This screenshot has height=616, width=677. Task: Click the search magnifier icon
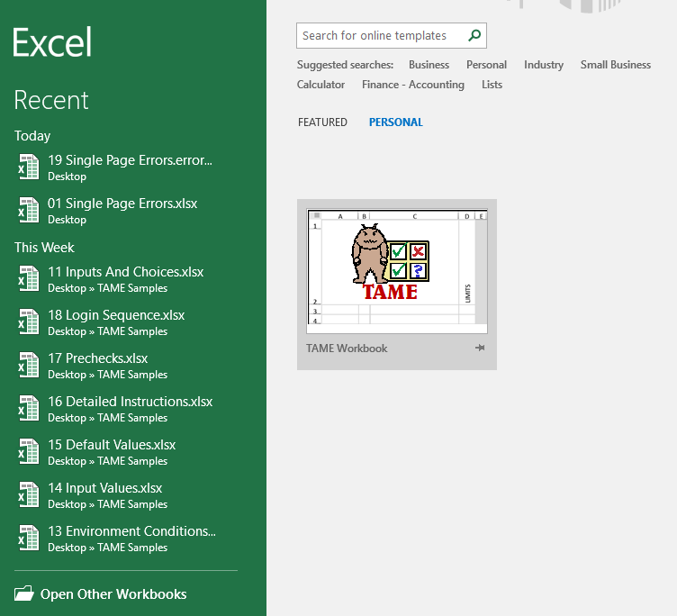tap(474, 35)
